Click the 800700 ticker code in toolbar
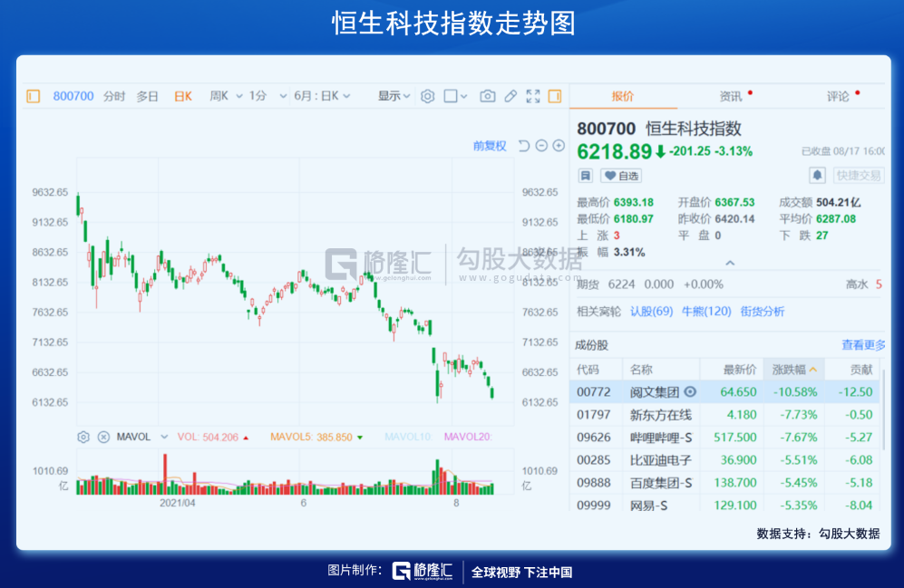This screenshot has height=588, width=904. coord(73,96)
